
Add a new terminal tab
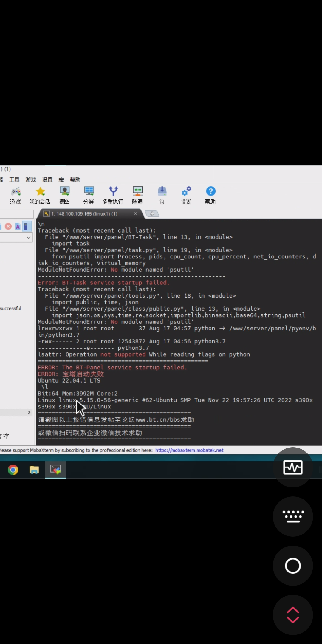coord(152,214)
